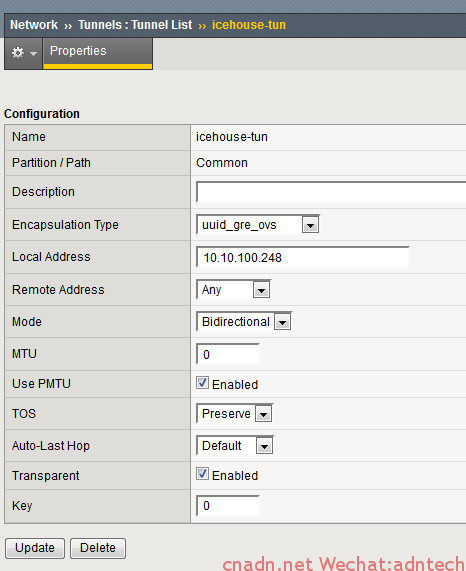Click the Encapsulation Type dropdown arrow

coord(311,225)
